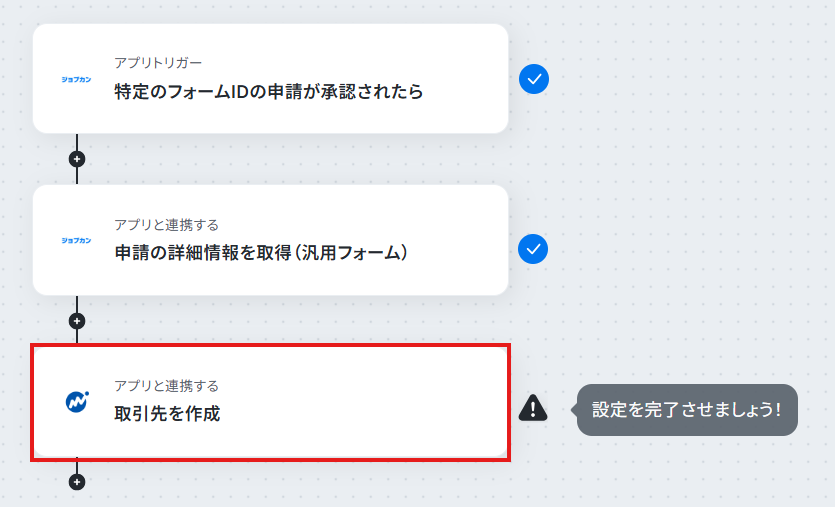Image resolution: width=835 pixels, height=507 pixels.
Task: Click the アプリと連携する label on the second card
Action: pos(166,225)
